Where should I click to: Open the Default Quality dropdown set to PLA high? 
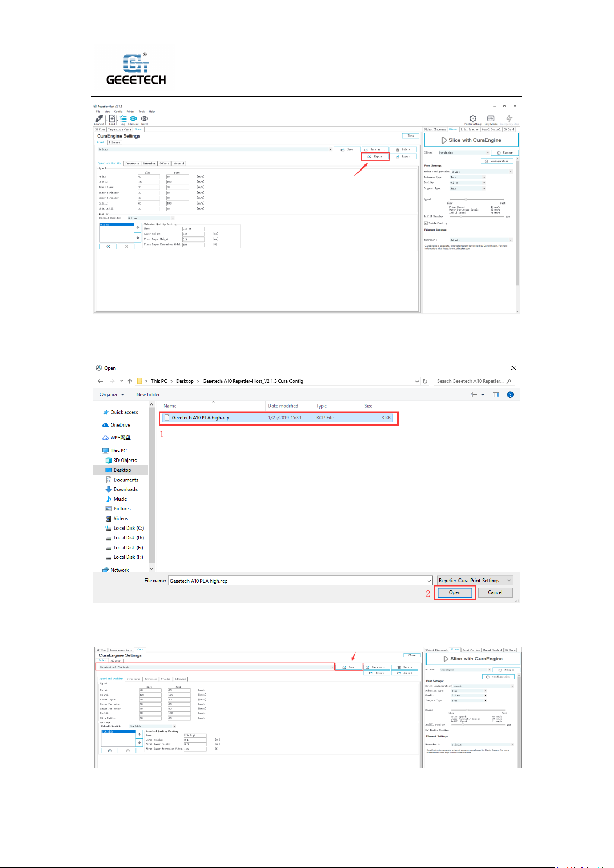pos(152,726)
